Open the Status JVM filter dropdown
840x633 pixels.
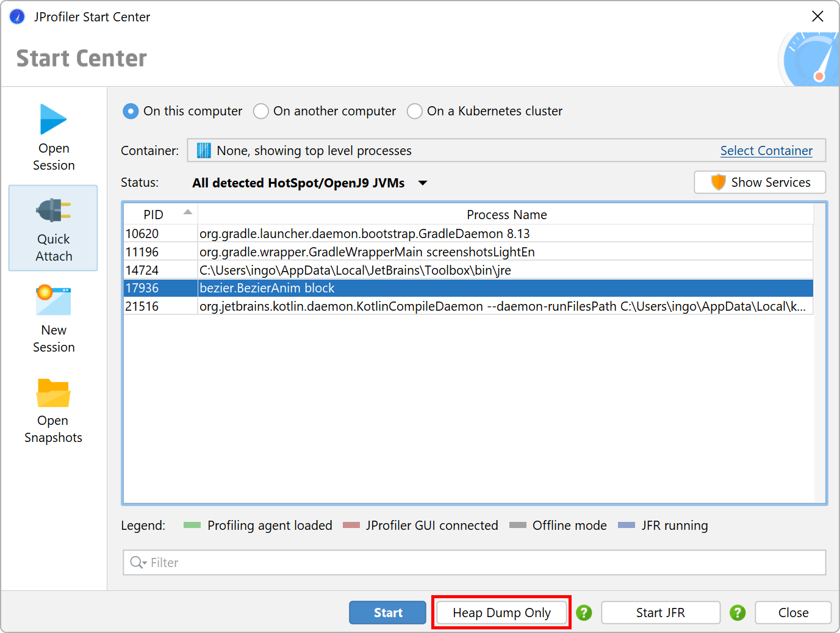click(309, 183)
